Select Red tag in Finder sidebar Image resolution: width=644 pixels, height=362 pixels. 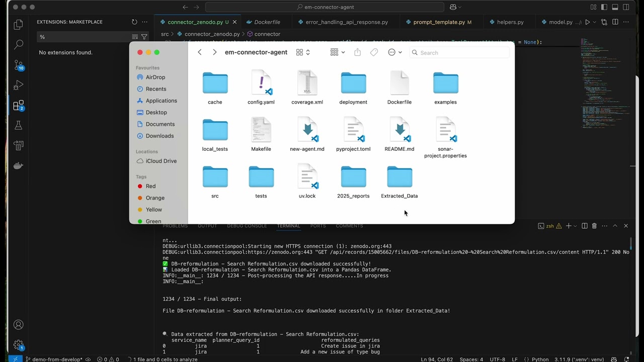pos(150,186)
